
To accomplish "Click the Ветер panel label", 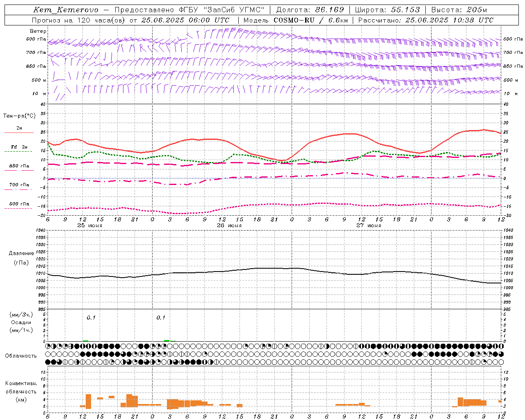I will (x=38, y=31).
